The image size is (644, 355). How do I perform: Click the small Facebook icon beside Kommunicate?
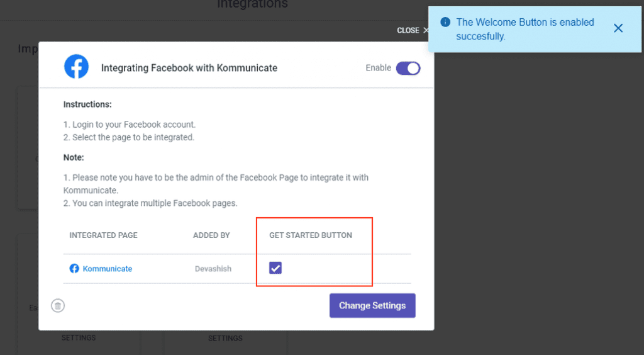74,269
